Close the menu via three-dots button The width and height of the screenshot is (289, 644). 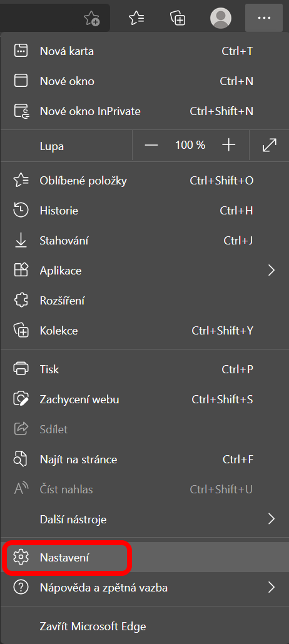(x=264, y=18)
